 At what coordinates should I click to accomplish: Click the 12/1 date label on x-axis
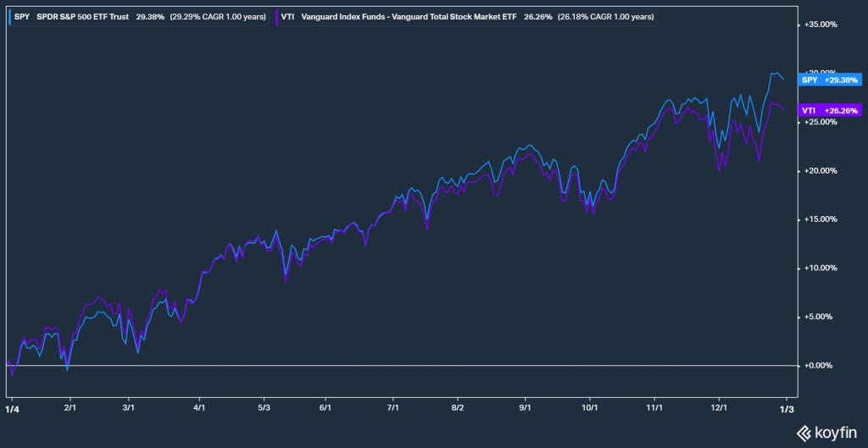[719, 408]
